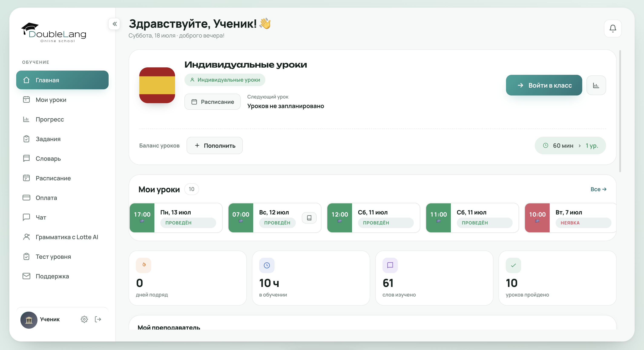Screen dimensions: 644x350
Task: Open the 17:00 Пн, 13 июл lesson card
Action: click(x=176, y=218)
